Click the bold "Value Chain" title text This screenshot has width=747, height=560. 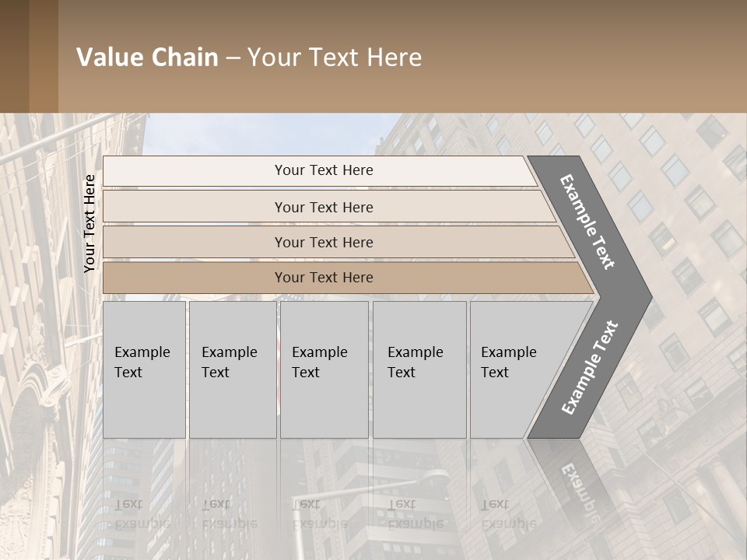pos(147,58)
